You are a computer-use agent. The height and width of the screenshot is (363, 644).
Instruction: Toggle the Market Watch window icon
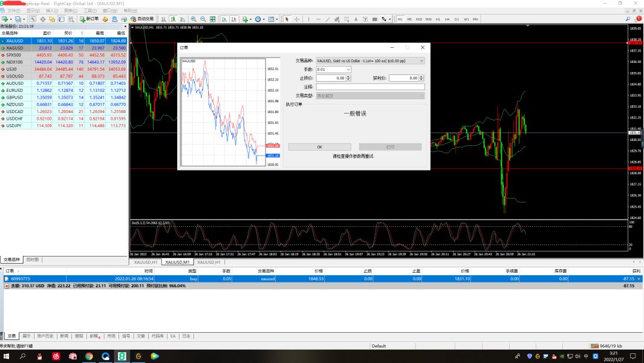(33, 19)
